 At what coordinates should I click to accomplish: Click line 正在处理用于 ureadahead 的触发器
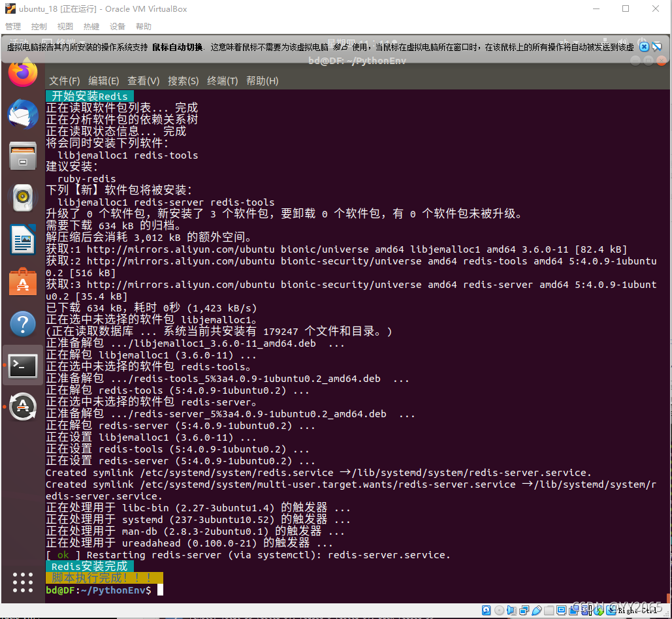pos(189,543)
